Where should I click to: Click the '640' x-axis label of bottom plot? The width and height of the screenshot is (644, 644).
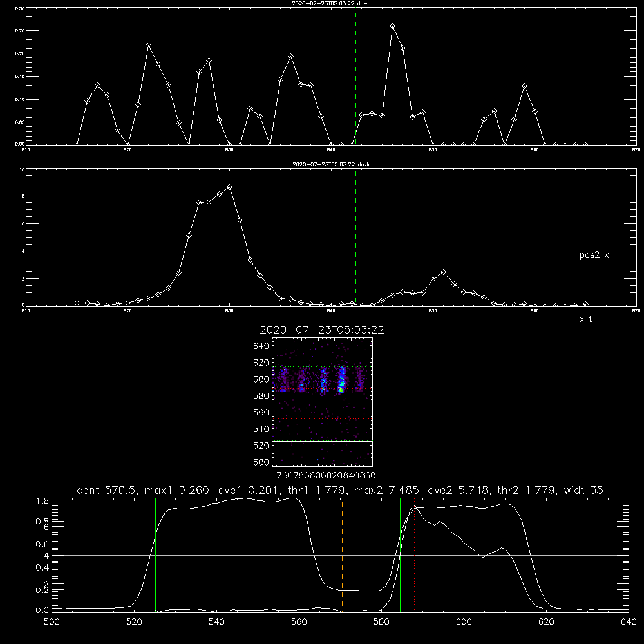pyautogui.click(x=629, y=622)
